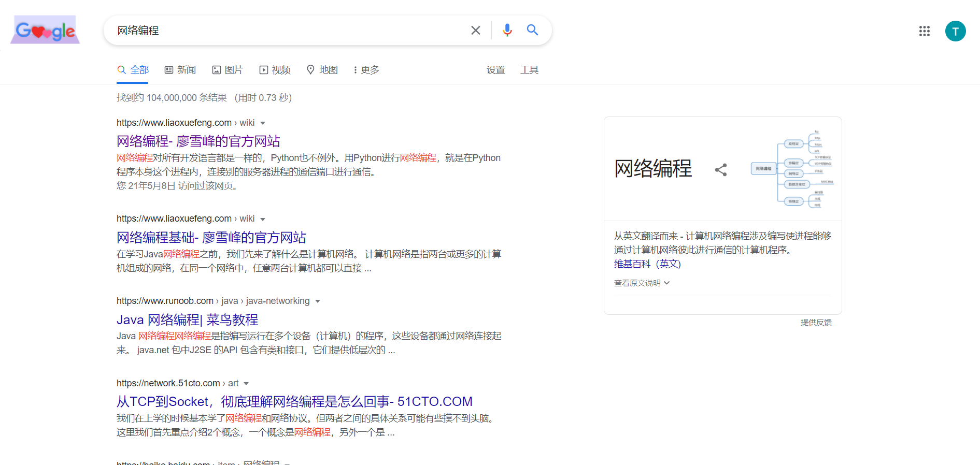
Task: Open the 网络编程 mind map thumbnail
Action: (793, 169)
